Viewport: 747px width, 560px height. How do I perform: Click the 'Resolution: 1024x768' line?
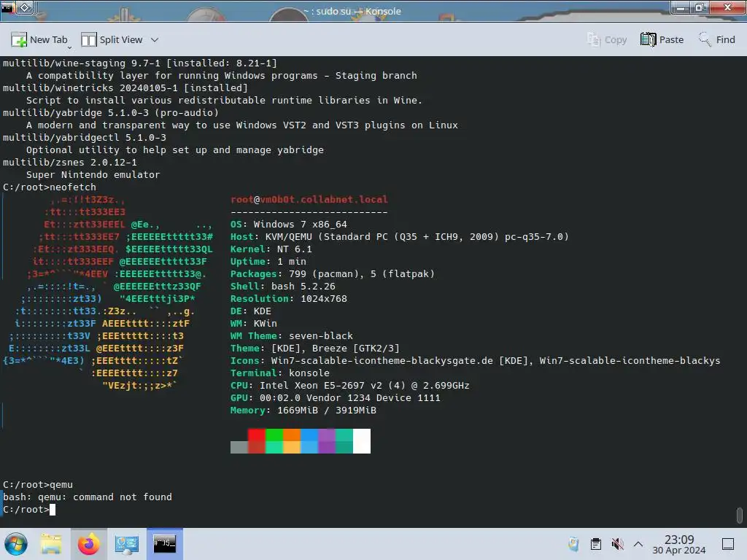289,298
